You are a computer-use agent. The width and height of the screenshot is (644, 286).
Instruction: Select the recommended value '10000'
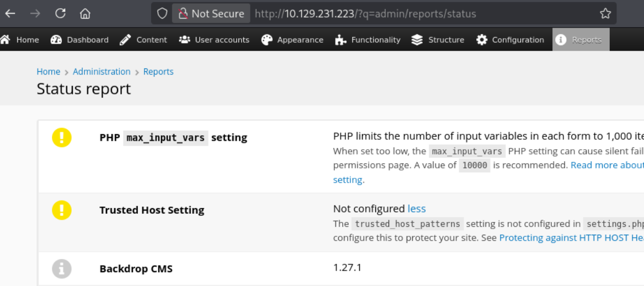[x=475, y=165]
